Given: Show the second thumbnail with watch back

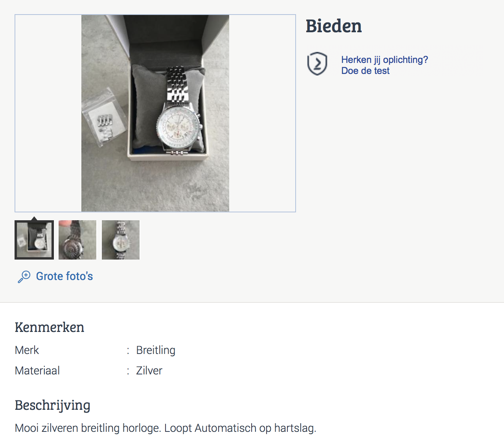Looking at the screenshot, I should [77, 240].
